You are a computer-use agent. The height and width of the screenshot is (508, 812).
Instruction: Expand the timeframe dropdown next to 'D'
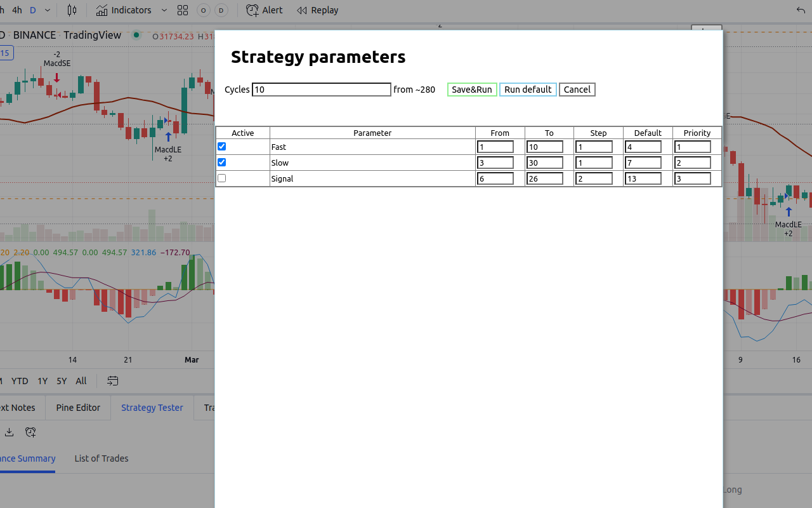point(47,10)
